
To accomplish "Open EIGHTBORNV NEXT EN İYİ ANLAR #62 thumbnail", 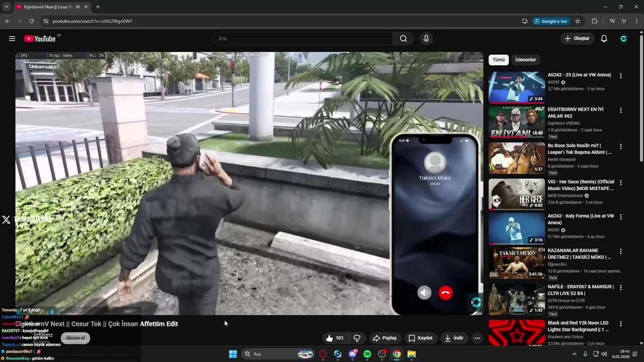I will click(x=517, y=122).
